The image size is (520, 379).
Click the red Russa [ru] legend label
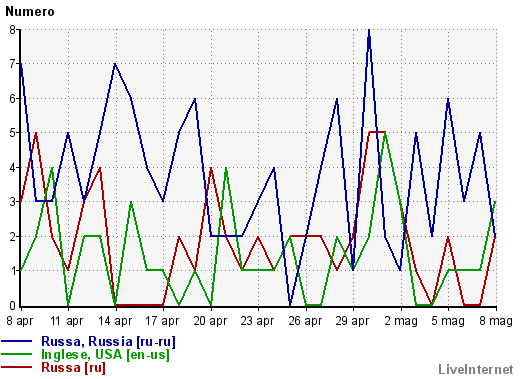point(73,368)
